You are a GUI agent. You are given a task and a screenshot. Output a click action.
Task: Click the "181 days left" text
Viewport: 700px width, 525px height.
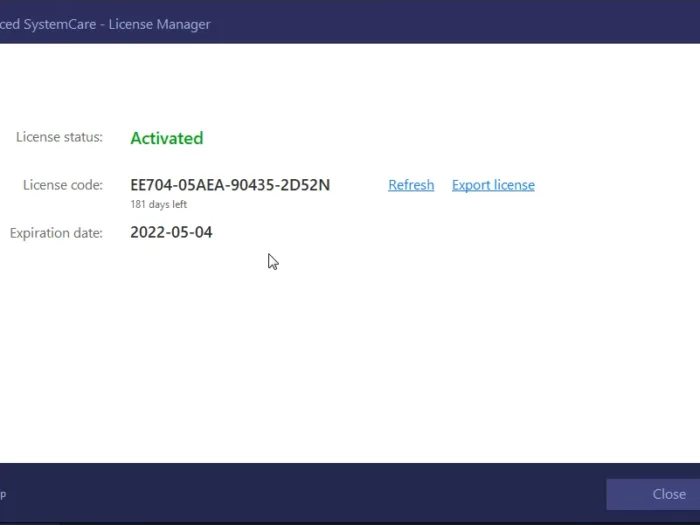pyautogui.click(x=158, y=204)
